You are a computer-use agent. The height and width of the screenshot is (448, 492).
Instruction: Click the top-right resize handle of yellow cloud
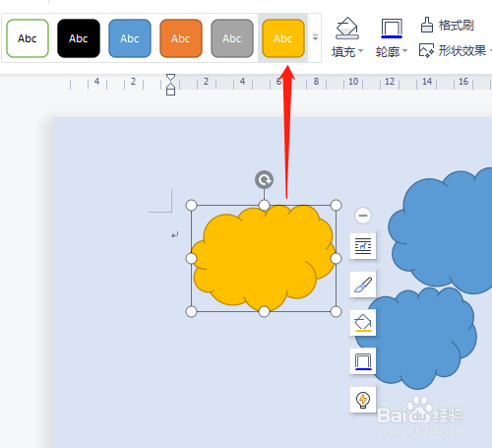[x=336, y=206]
